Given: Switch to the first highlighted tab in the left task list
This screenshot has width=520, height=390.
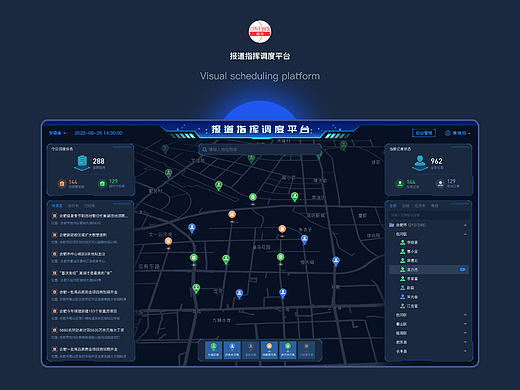Looking at the screenshot, I should [57, 206].
